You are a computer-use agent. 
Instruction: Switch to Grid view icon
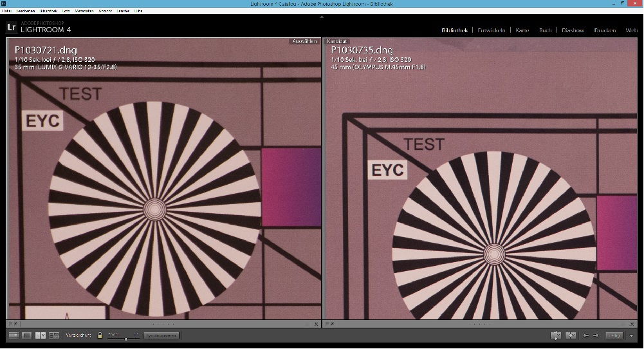point(14,335)
